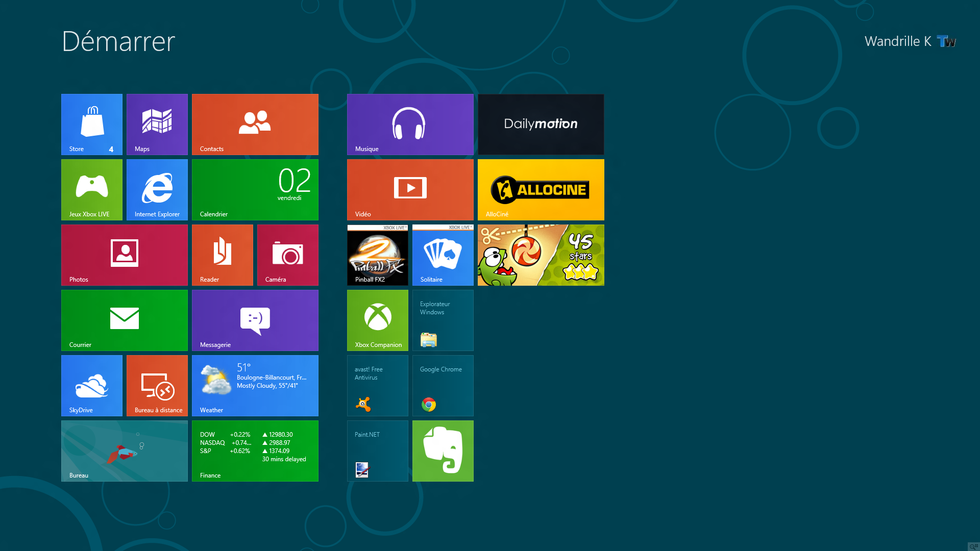The width and height of the screenshot is (980, 551).
Task: Launch the Evernote elephant tile
Action: click(443, 451)
